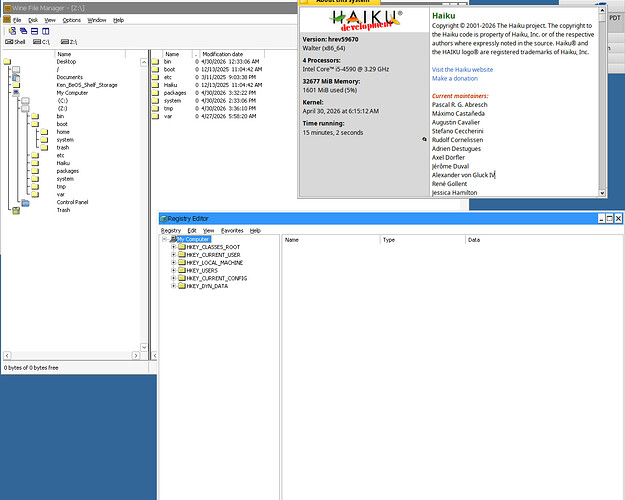Click the Desktop folder icon in the tree

point(7,61)
